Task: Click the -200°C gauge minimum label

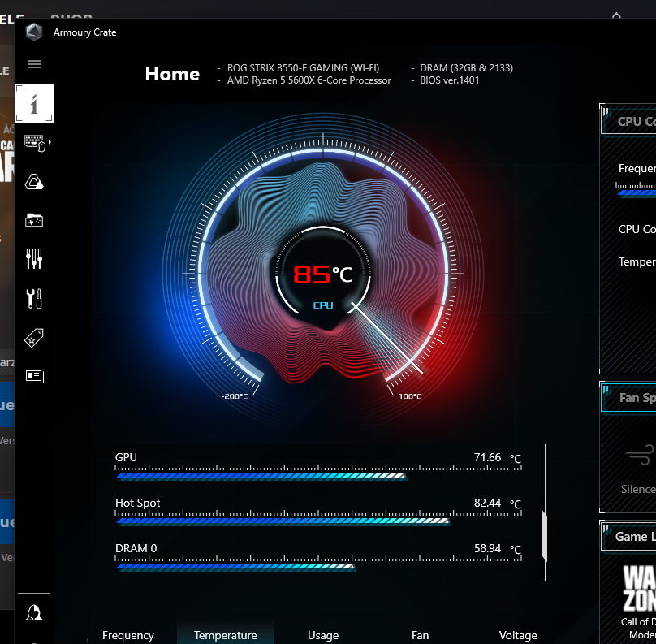Action: coord(235,396)
